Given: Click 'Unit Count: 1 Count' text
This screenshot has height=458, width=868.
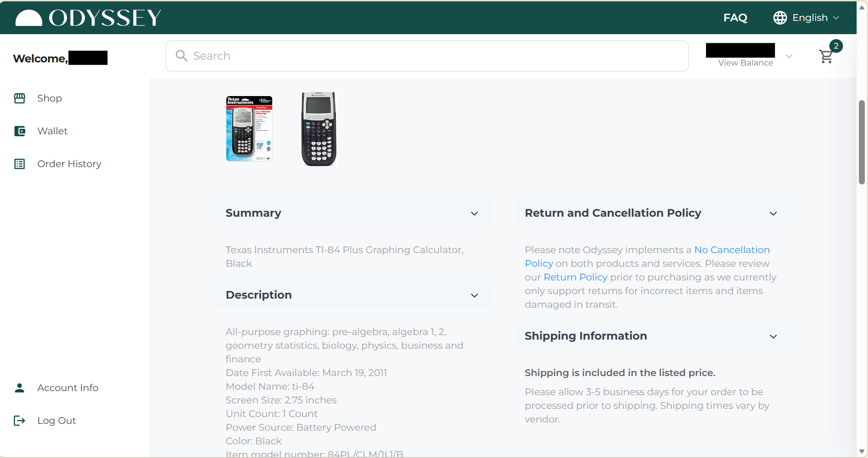Looking at the screenshot, I should pyautogui.click(x=272, y=414).
